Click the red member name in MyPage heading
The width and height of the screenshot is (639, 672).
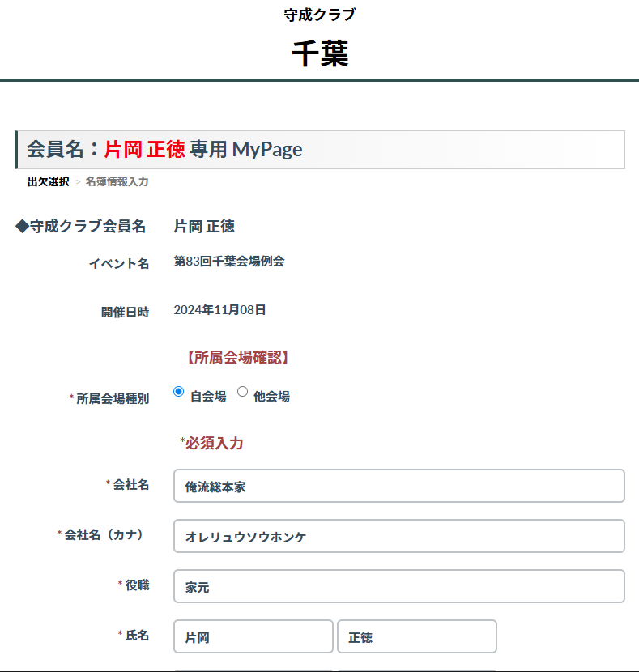tap(144, 150)
